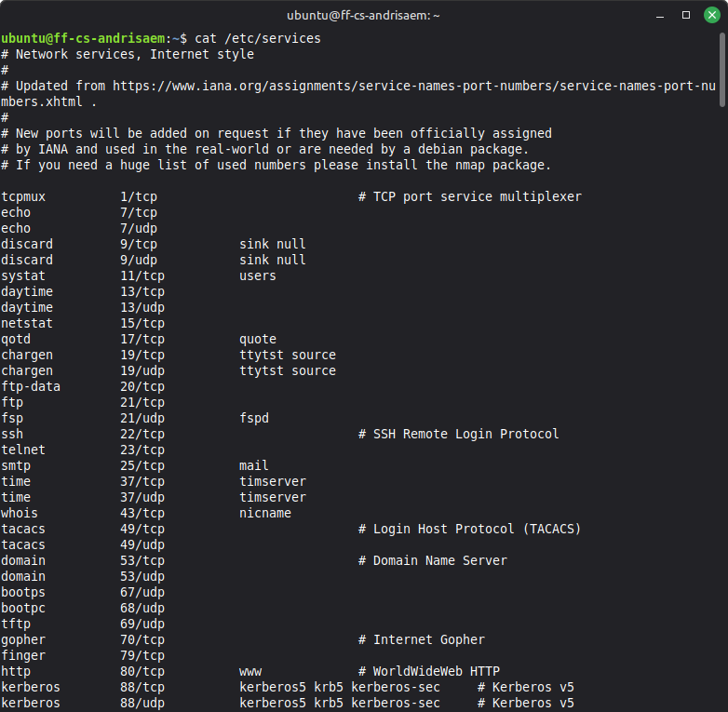Viewport: 728px width, 712px height.
Task: Click 'bootpc' service name
Action: [23, 608]
